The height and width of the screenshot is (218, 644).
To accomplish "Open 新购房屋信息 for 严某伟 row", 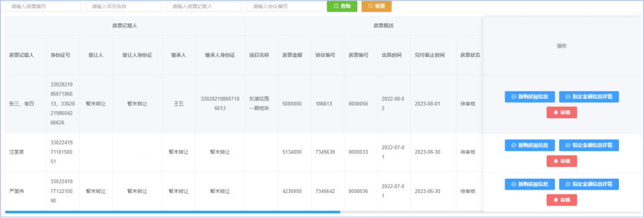I will coord(530,185).
